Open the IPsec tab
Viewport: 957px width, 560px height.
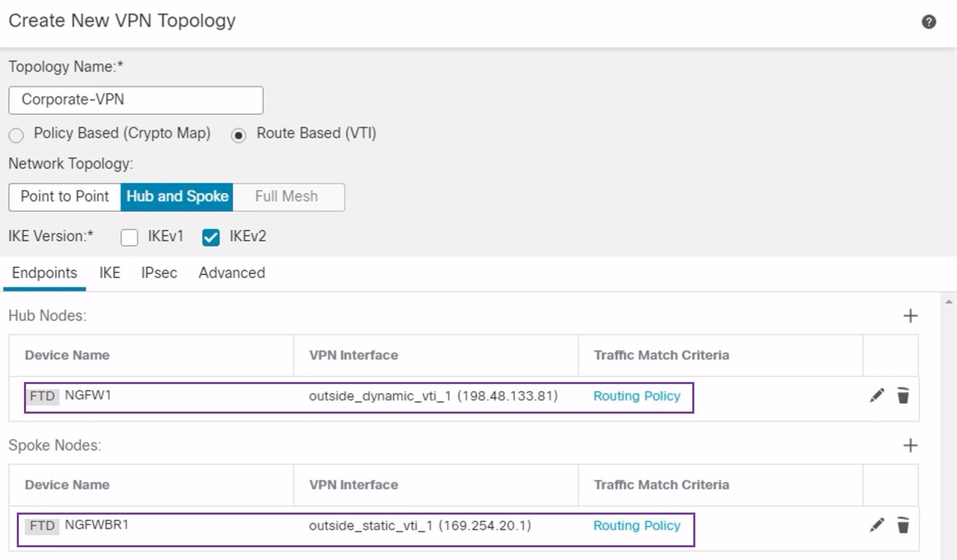(x=158, y=273)
